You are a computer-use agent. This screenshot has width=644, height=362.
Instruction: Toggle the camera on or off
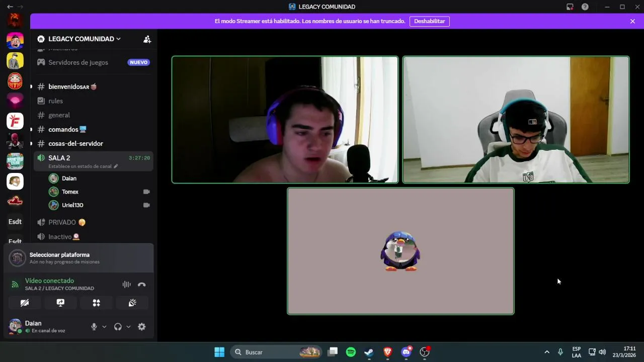pos(25,303)
